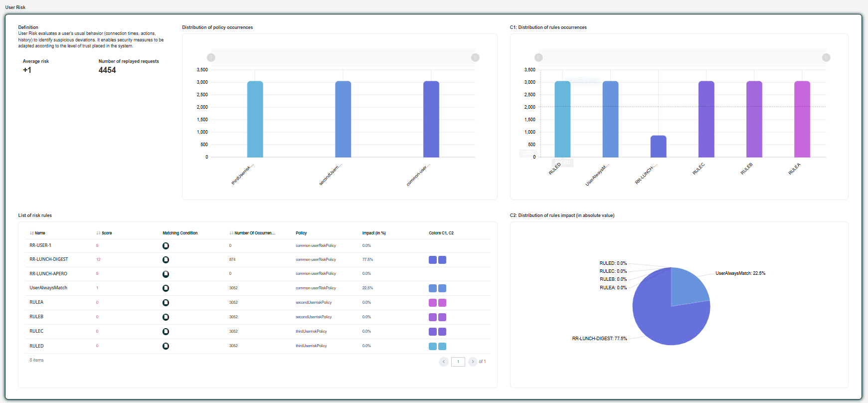Click C1 color swatch in RULEA row

[x=433, y=303]
